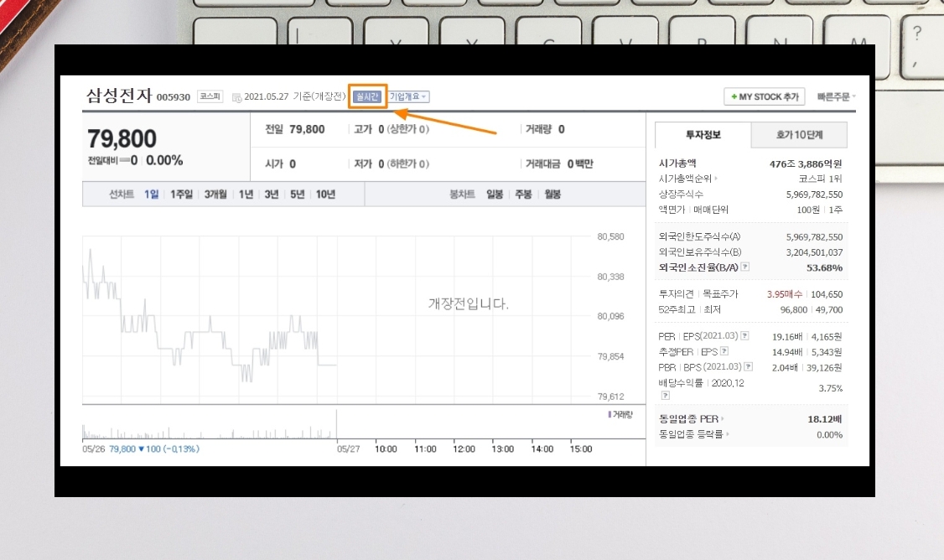Click the 목표주가 value 104,650

[827, 294]
